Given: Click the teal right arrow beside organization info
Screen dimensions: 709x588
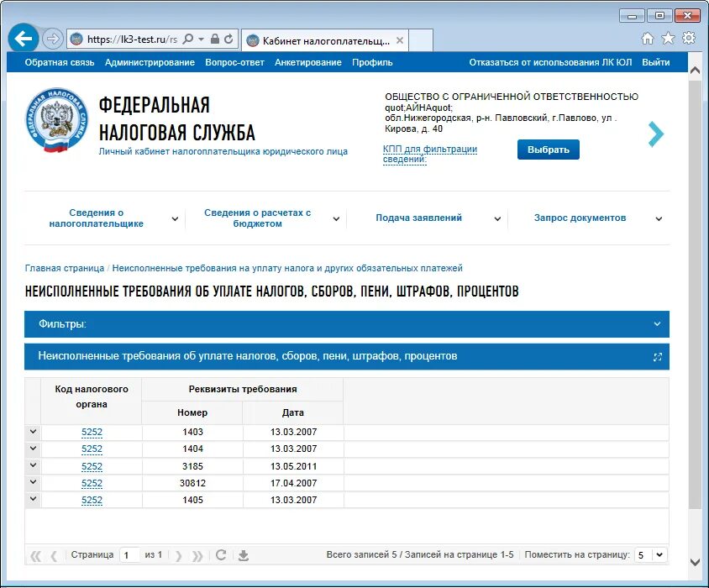Looking at the screenshot, I should pyautogui.click(x=655, y=134).
